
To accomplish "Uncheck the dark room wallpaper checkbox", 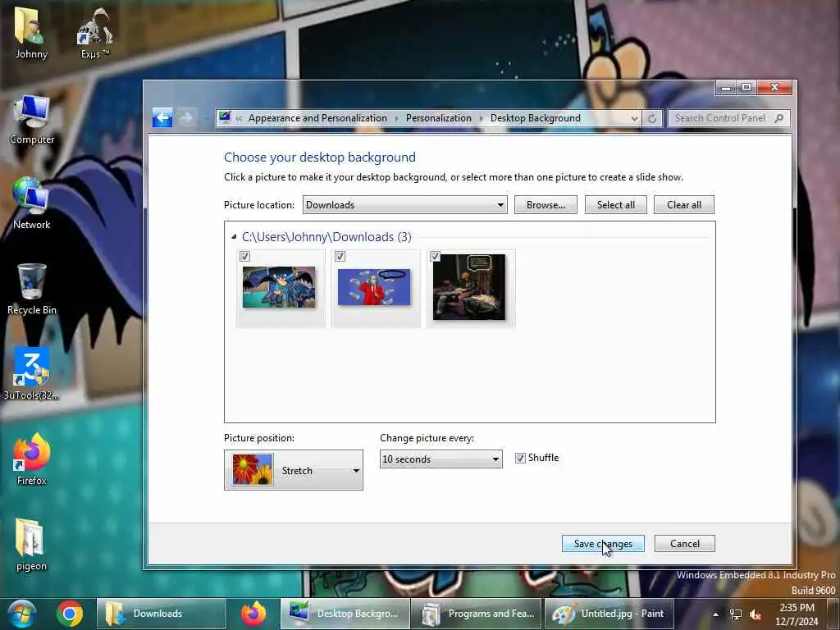I will tap(435, 257).
